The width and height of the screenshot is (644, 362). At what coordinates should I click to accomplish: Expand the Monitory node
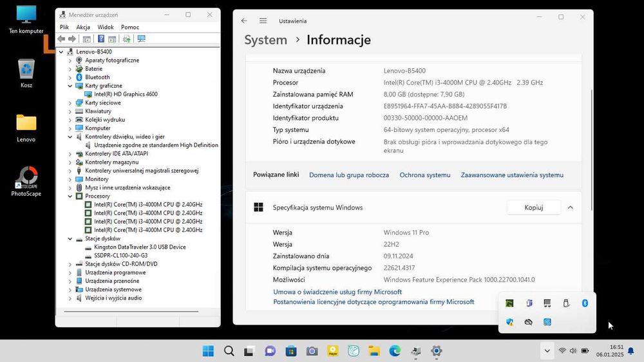pyautogui.click(x=70, y=179)
